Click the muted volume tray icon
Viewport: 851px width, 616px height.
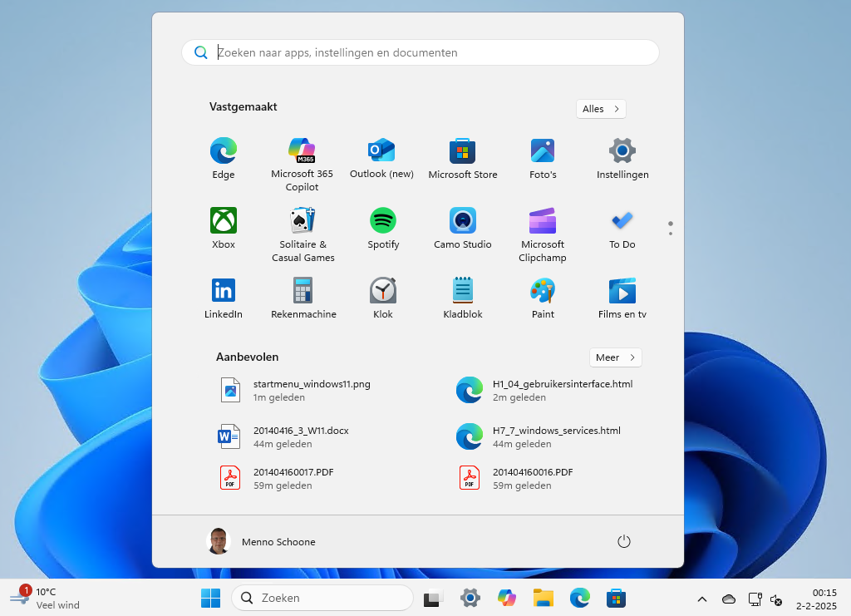[x=776, y=599]
